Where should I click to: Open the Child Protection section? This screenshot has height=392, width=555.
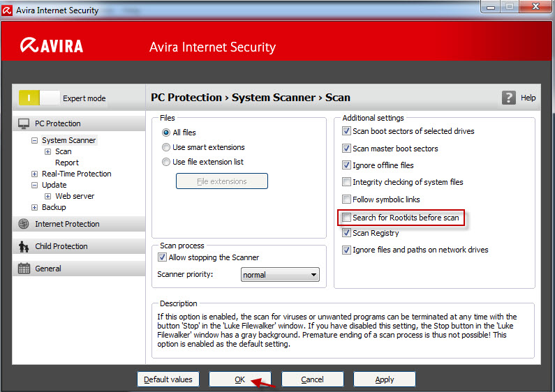79,246
